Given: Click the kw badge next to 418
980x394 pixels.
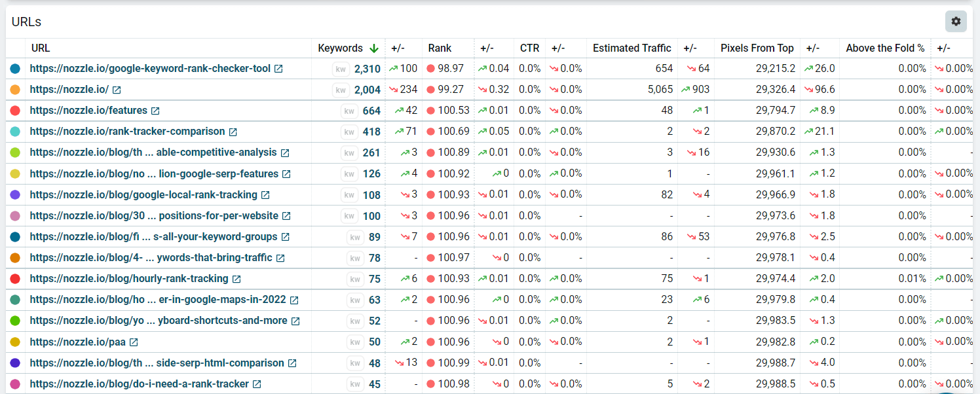Looking at the screenshot, I should (349, 132).
